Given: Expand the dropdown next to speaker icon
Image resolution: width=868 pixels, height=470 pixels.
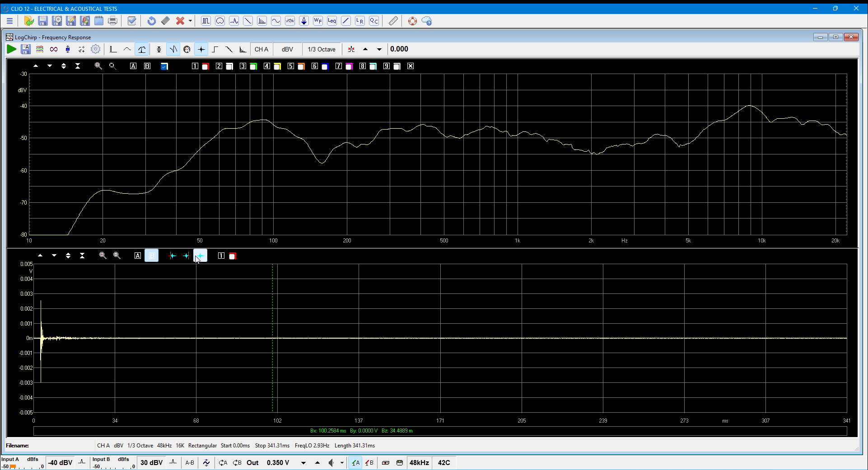Looking at the screenshot, I should point(342,463).
